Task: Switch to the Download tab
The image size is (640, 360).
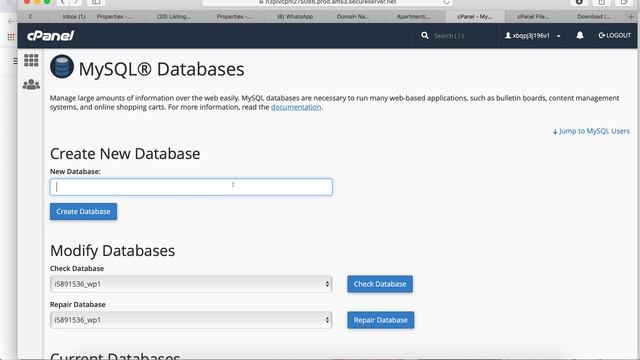Action: point(593,17)
